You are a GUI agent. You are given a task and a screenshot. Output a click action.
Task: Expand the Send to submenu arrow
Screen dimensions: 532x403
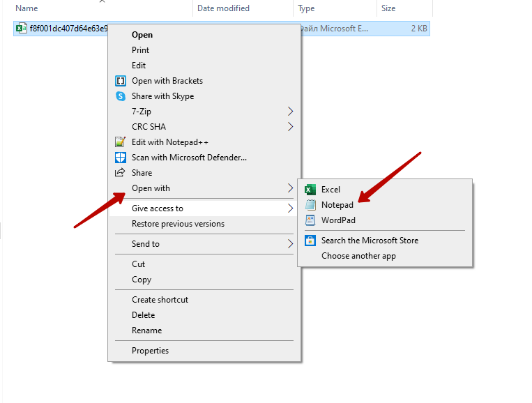[290, 243]
